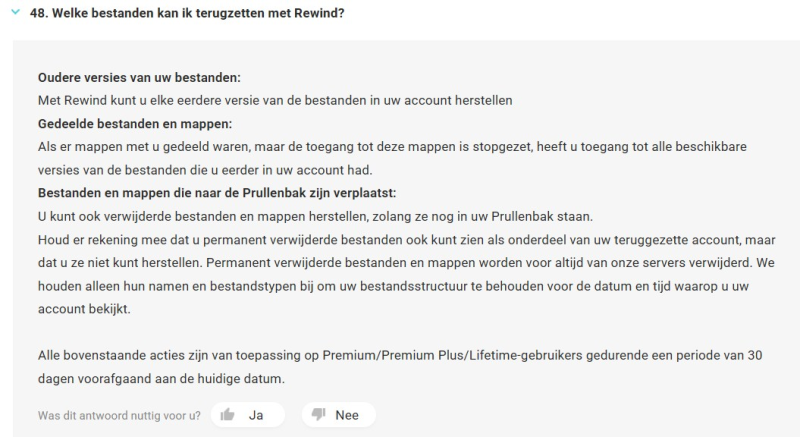Collapse question 48 with the chevron arrow
Screen dimensions: 800x437
pyautogui.click(x=14, y=14)
